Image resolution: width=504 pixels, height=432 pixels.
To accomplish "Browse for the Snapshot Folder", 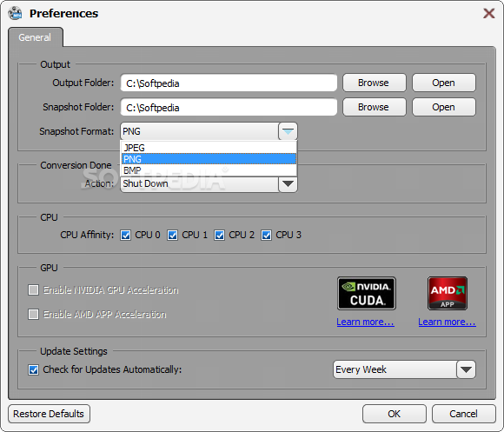I will pyautogui.click(x=375, y=107).
